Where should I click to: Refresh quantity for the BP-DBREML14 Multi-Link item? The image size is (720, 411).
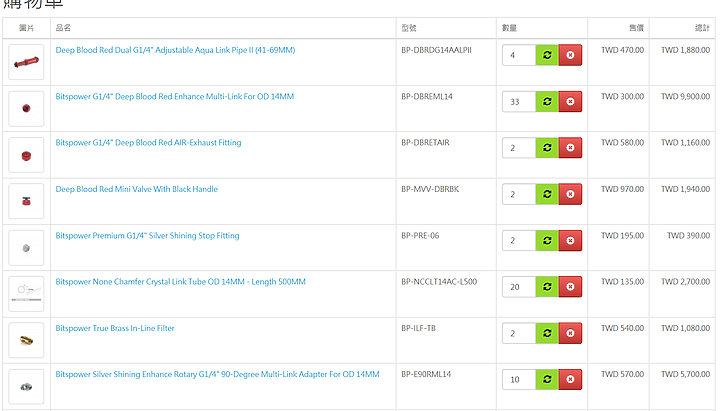pyautogui.click(x=547, y=101)
